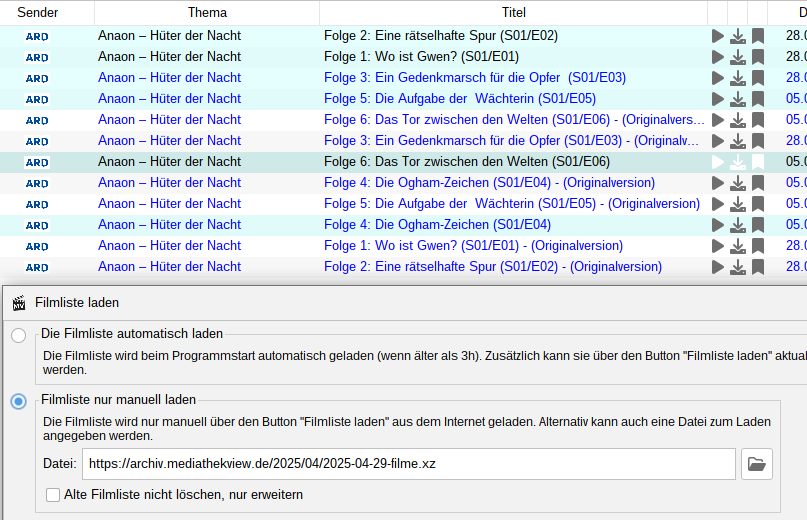Sort by the Titel column header
Image resolution: width=807 pixels, height=520 pixels.
pos(514,12)
